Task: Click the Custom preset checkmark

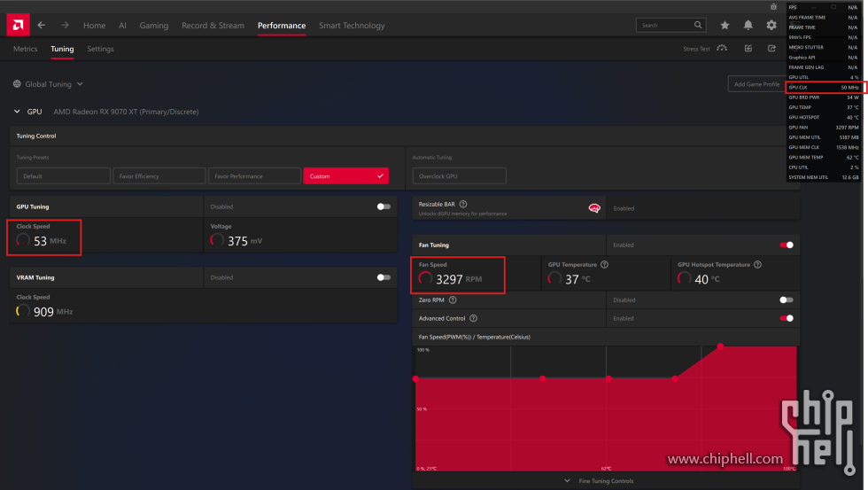Action: click(380, 176)
